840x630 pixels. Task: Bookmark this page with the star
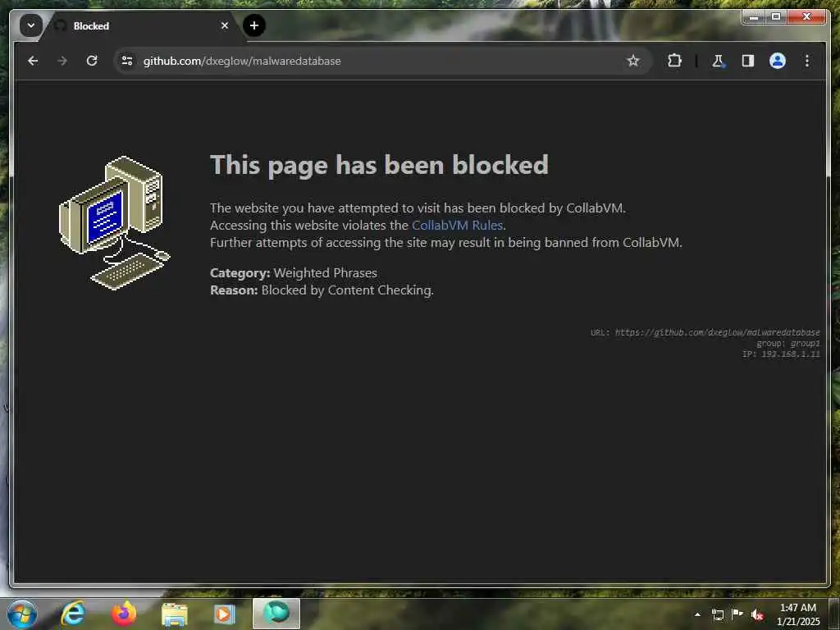[x=632, y=61]
